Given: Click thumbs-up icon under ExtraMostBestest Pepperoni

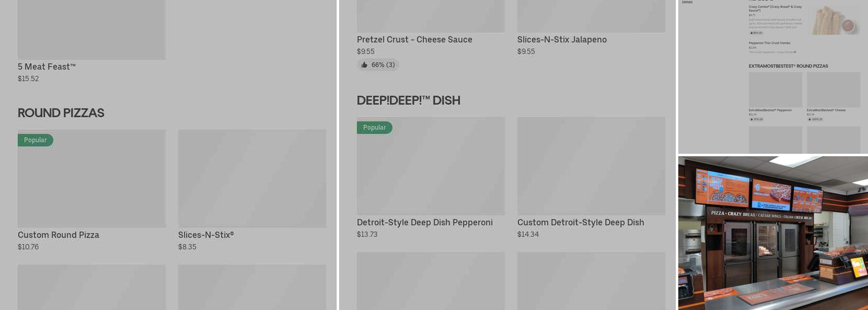Looking at the screenshot, I should pos(751,119).
